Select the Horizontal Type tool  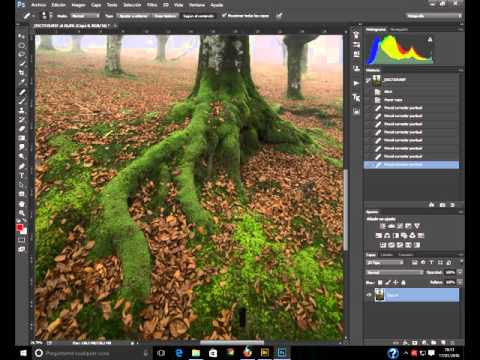[x=22, y=175]
